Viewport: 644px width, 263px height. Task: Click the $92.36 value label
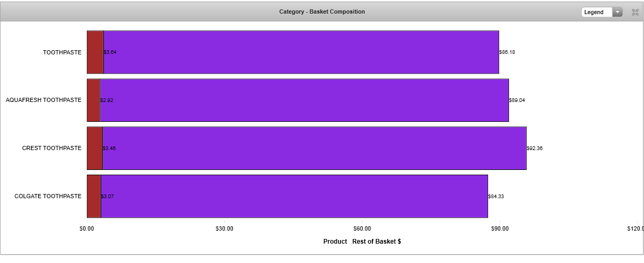coord(535,148)
